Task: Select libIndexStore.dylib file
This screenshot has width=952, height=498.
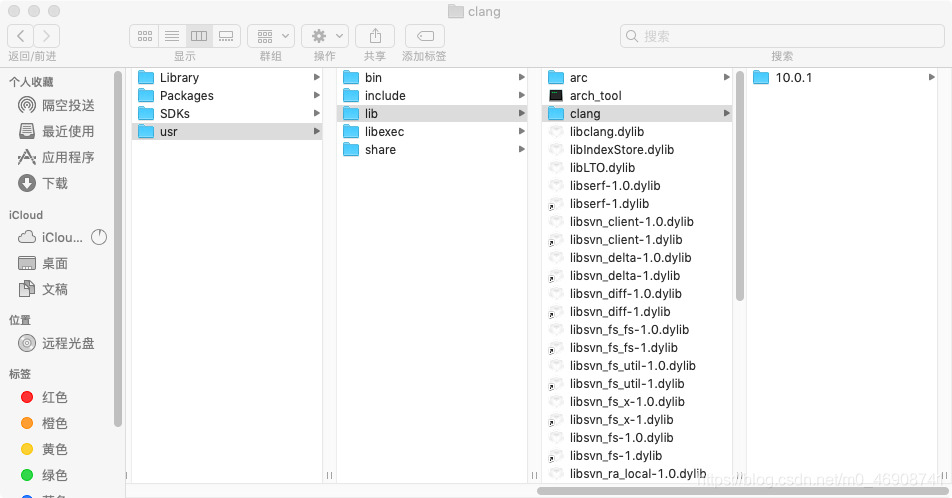Action: (x=637, y=150)
